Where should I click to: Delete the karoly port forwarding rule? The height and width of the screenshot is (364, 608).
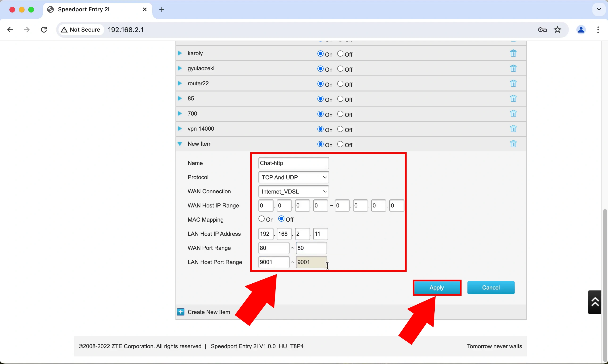513,53
